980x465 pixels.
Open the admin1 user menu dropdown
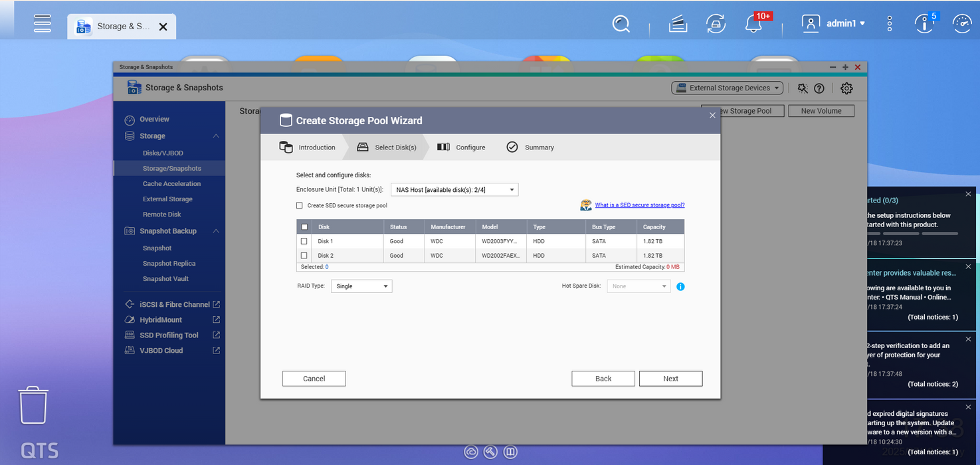coord(834,23)
